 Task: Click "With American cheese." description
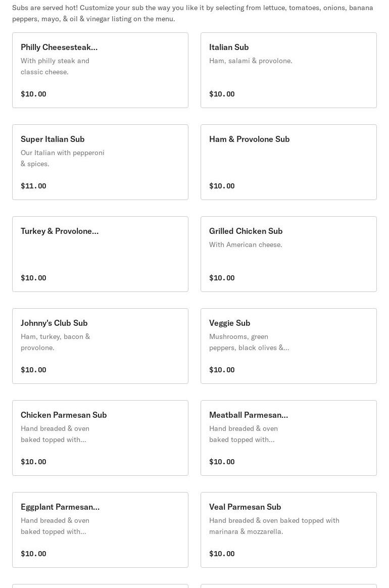[246, 244]
